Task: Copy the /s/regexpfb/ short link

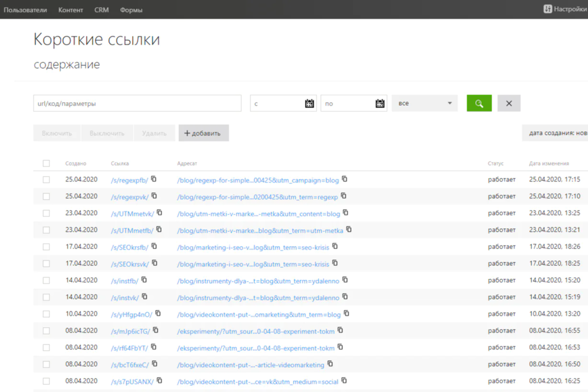Action: [154, 179]
